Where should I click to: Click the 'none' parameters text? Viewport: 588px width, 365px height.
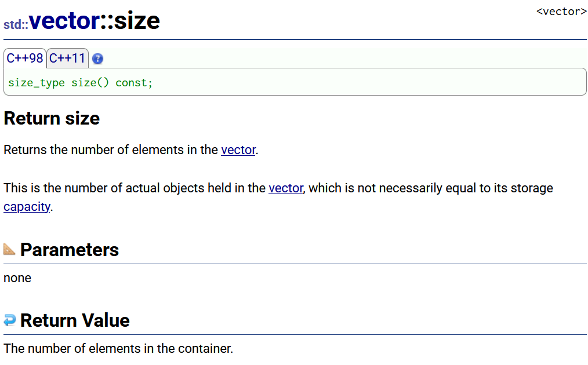17,278
